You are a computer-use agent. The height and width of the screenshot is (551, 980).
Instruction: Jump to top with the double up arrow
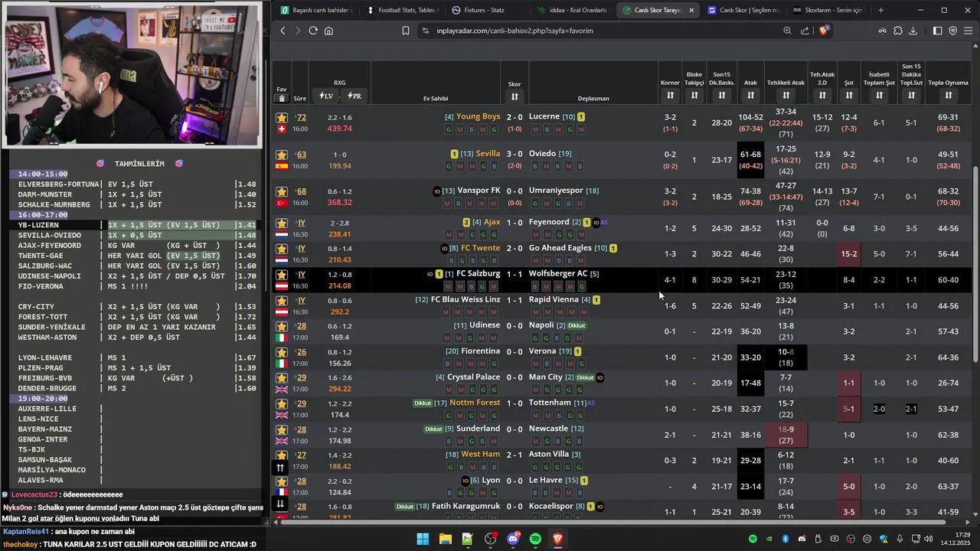[x=280, y=468]
